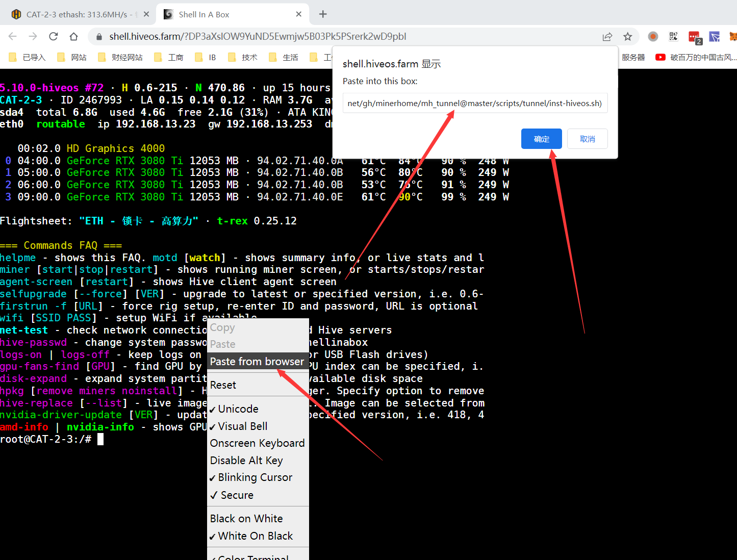Toggle the Secure option
This screenshot has height=560, width=737.
click(258, 495)
